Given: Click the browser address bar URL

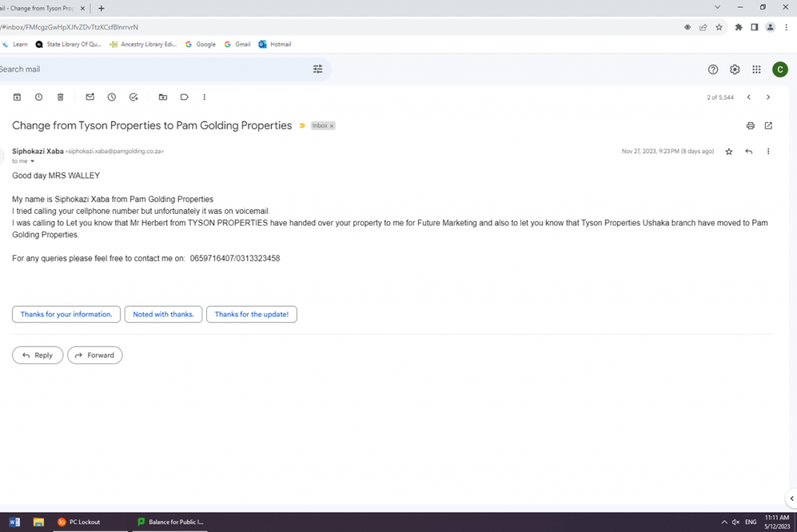Looking at the screenshot, I should coord(69,27).
